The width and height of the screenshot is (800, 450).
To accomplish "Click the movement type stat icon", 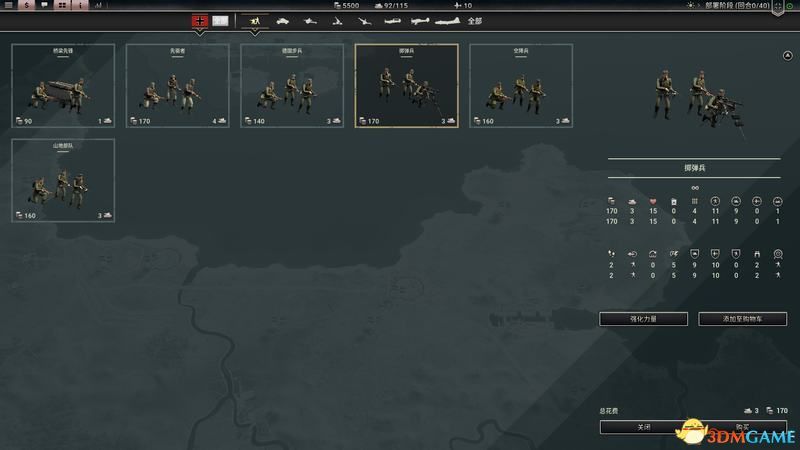I will (632, 254).
